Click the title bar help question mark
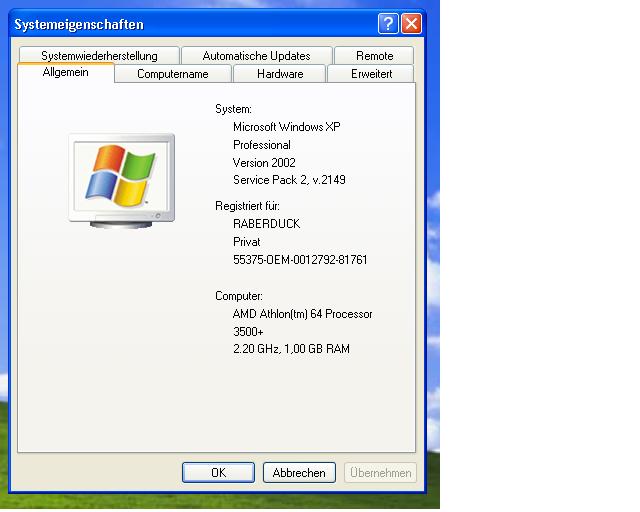This screenshot has width=640, height=512. (x=388, y=24)
